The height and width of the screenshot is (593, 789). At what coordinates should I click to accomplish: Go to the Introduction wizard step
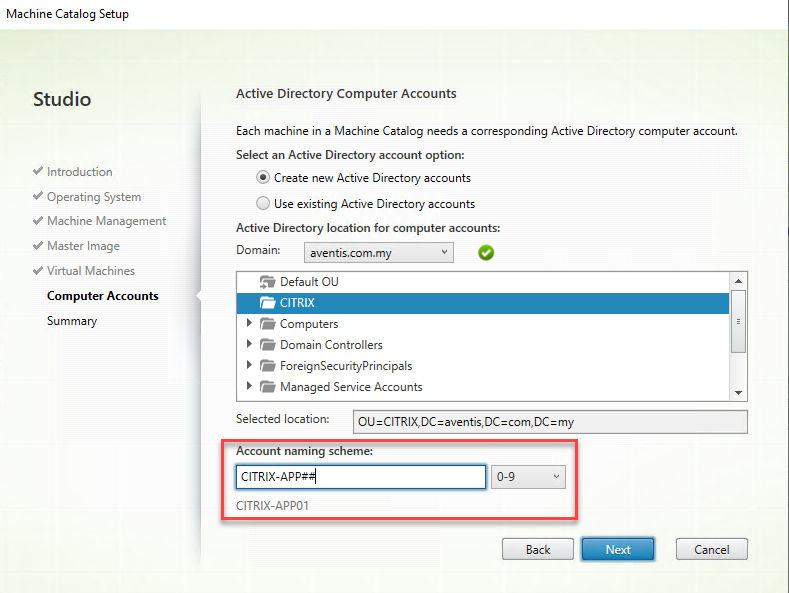coord(80,172)
